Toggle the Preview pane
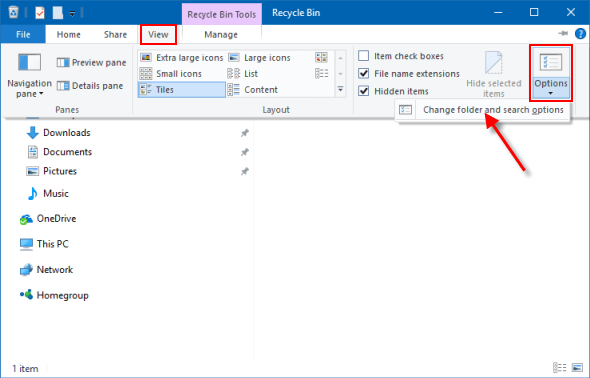590x378 pixels. [91, 62]
